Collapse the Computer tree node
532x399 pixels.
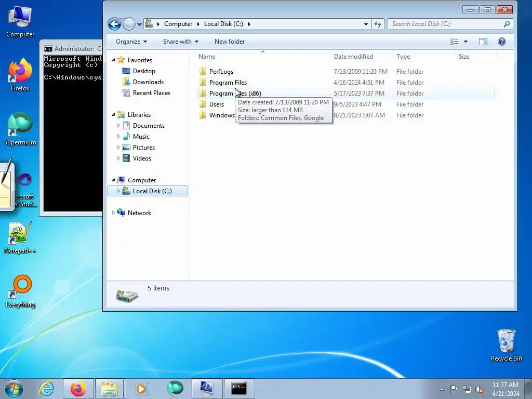[x=113, y=180]
